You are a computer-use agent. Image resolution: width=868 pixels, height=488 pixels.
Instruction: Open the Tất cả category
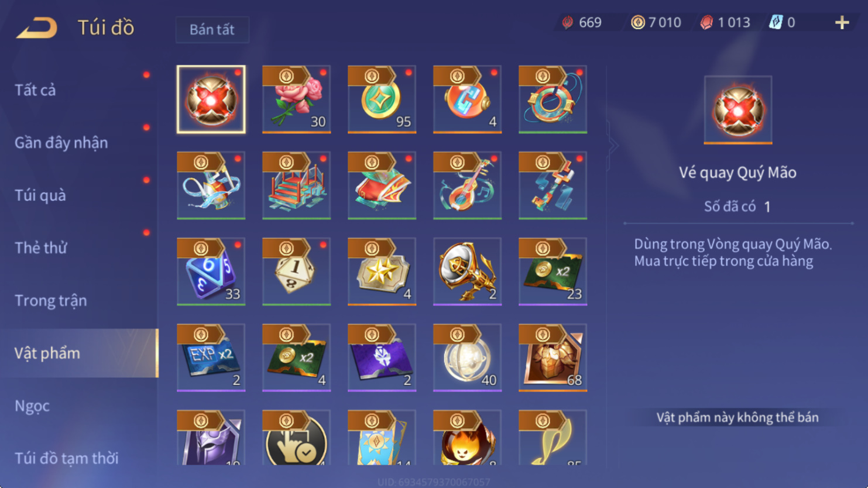[35, 90]
